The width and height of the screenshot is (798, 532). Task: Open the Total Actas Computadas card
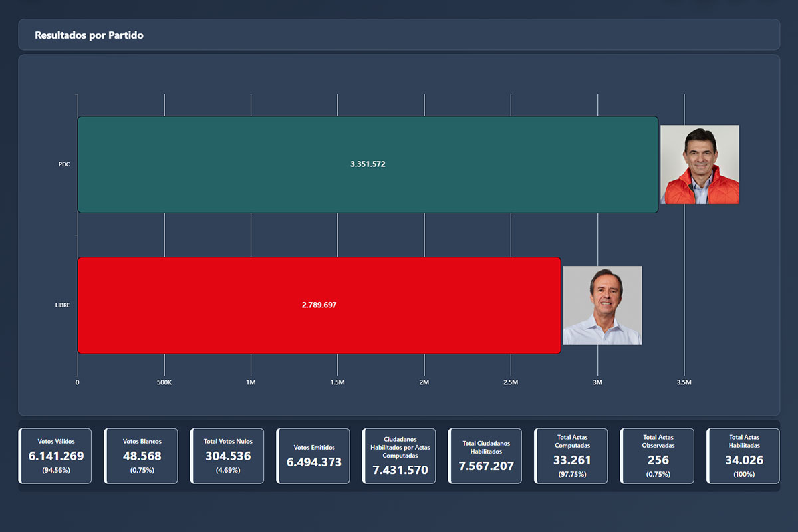click(x=572, y=456)
